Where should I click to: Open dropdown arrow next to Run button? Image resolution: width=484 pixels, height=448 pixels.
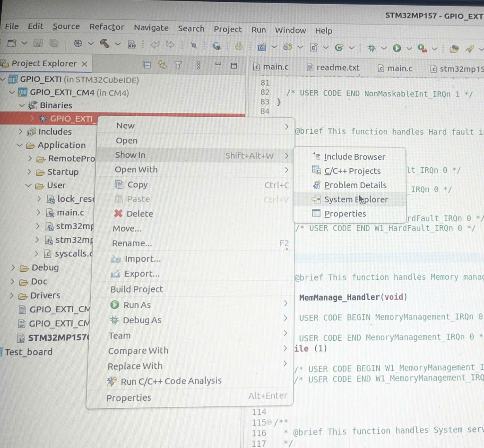(x=409, y=48)
